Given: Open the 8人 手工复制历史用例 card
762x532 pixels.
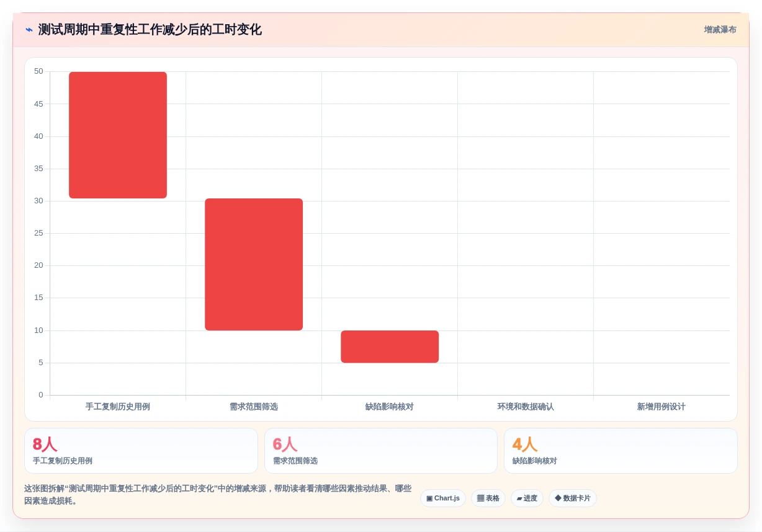Looking at the screenshot, I should point(141,451).
